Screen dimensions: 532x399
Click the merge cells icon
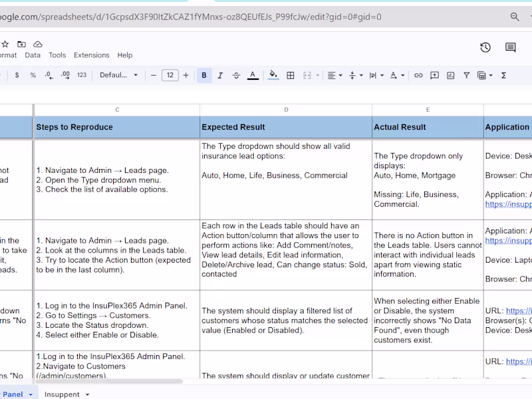(307, 75)
